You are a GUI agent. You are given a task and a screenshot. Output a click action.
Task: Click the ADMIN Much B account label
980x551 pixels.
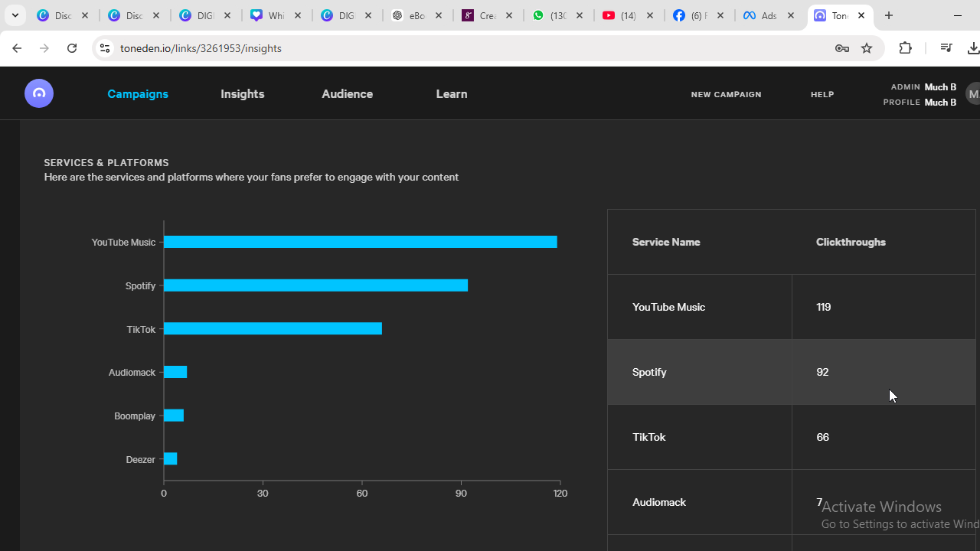pyautogui.click(x=923, y=87)
